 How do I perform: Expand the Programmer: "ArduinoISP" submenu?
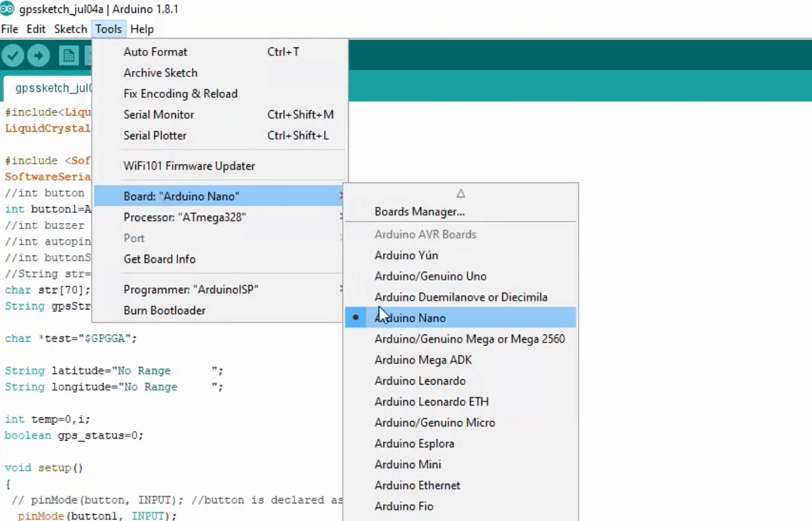pyautogui.click(x=220, y=289)
